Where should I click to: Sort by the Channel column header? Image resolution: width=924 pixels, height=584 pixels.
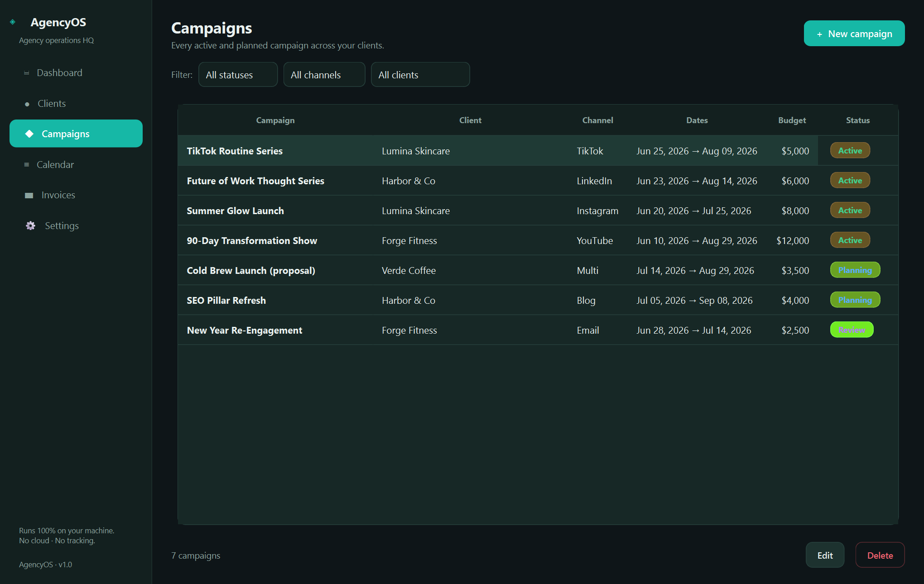(597, 120)
